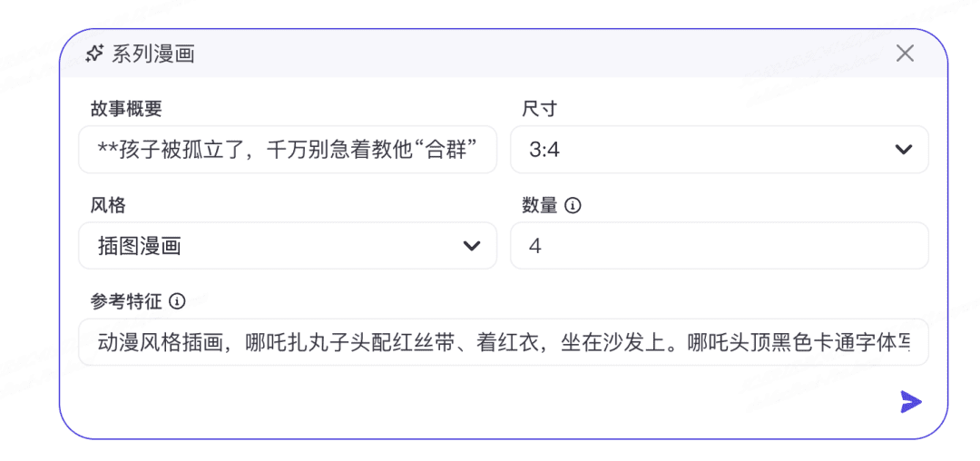Open the 插图漫画 style dropdown
The image size is (980, 461).
pos(288,246)
